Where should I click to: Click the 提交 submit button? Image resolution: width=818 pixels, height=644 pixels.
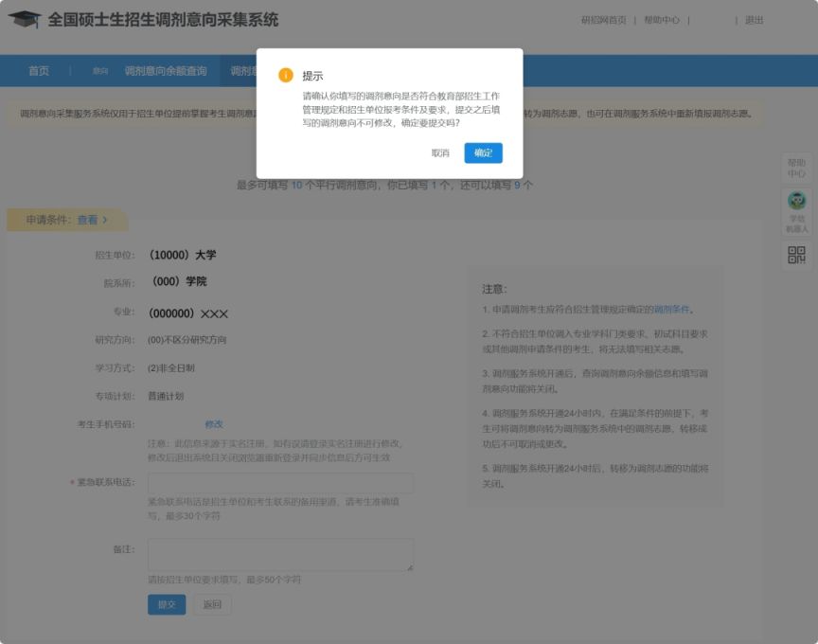[167, 604]
